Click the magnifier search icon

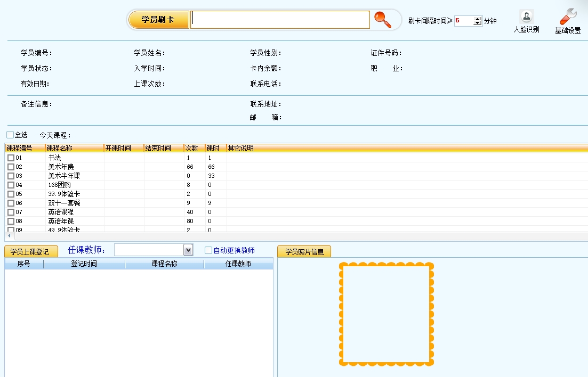[x=382, y=20]
